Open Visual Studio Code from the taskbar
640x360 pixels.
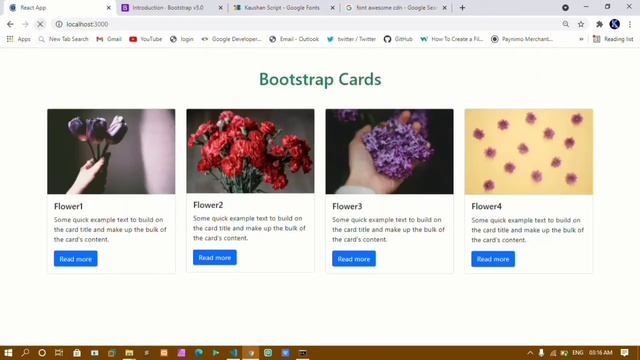[x=233, y=353]
